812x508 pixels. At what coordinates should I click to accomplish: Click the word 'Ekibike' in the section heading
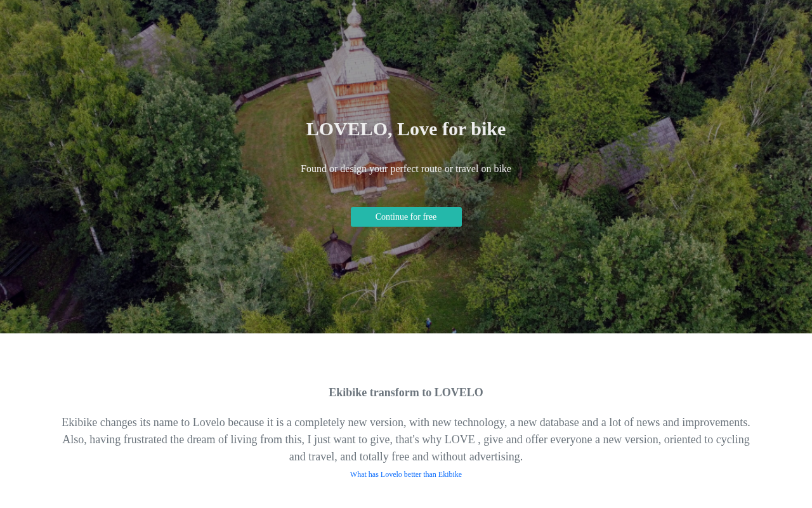pyautogui.click(x=348, y=392)
